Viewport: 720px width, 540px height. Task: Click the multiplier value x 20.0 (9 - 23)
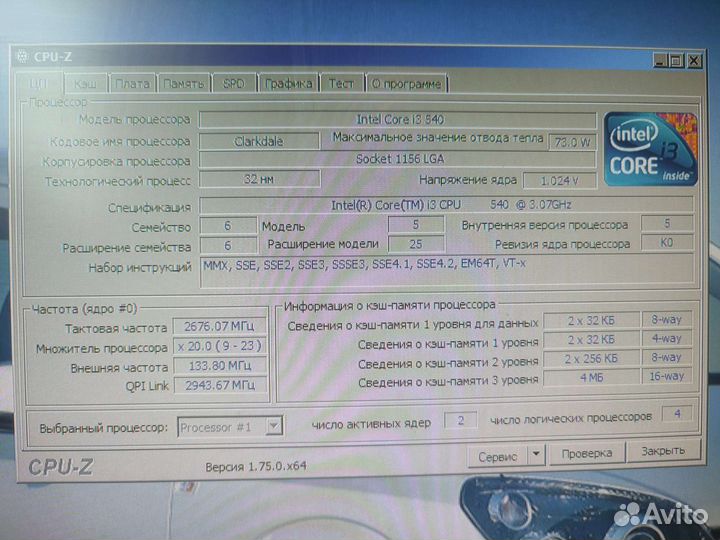220,346
